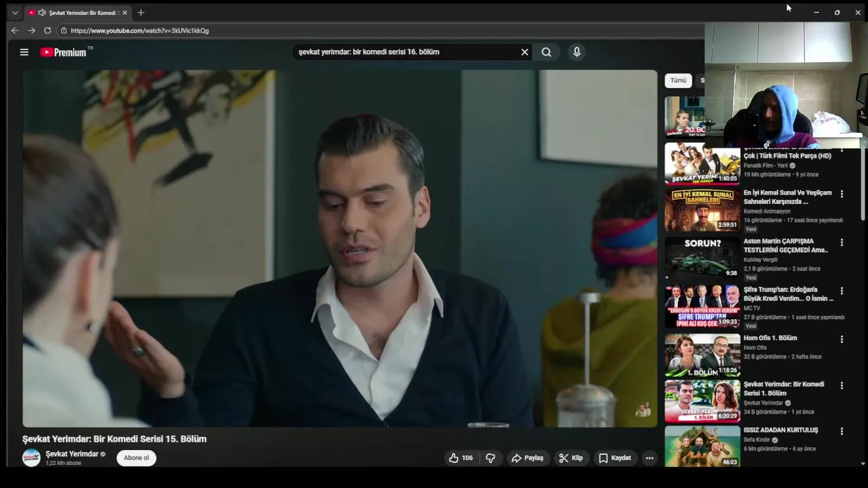Open ISSIZ ADADAN KURTULUŞ title link

click(781, 430)
